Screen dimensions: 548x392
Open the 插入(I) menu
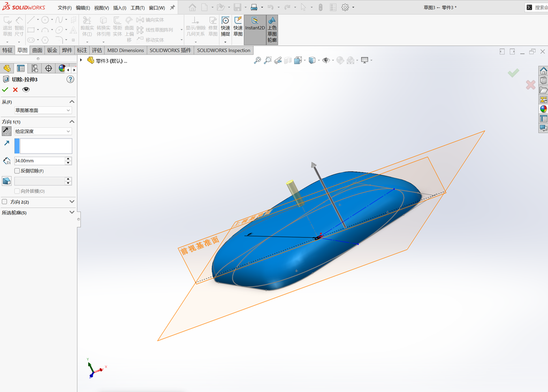119,7
